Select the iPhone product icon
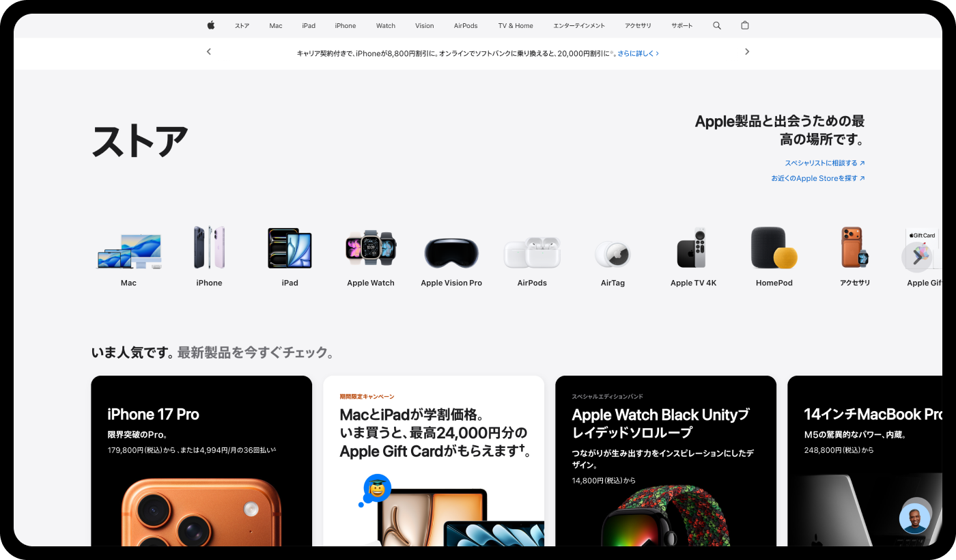 point(209,249)
